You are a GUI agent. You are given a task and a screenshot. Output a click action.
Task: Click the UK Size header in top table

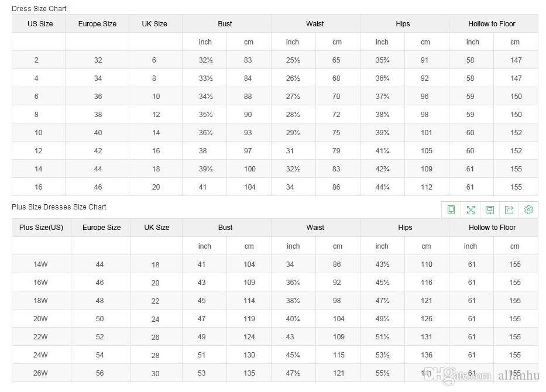coord(154,24)
